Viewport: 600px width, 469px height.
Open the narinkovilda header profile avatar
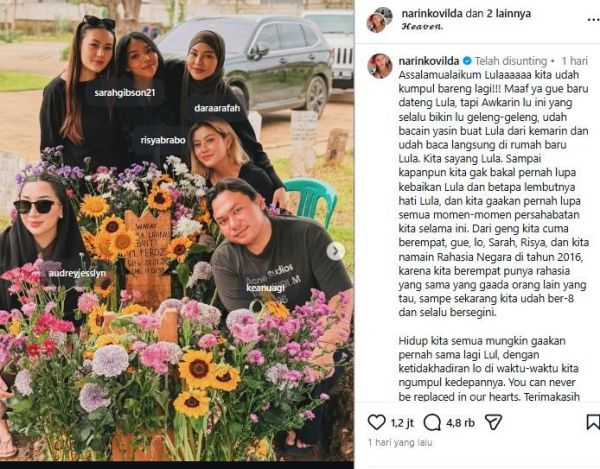379,20
